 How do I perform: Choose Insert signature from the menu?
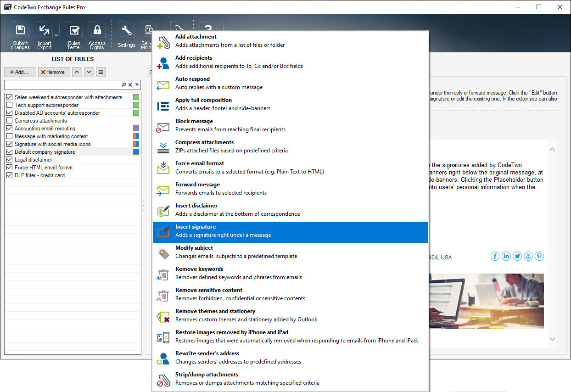pyautogui.click(x=290, y=232)
